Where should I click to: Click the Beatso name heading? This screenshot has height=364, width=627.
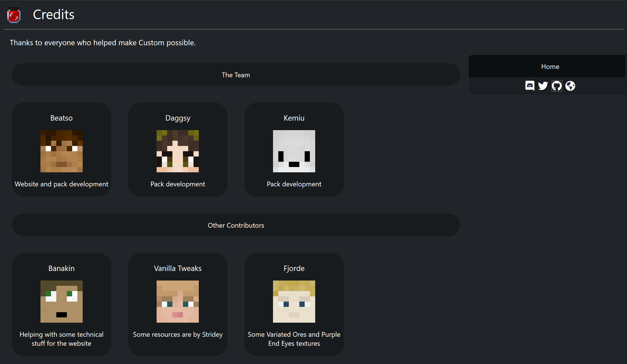coord(61,118)
